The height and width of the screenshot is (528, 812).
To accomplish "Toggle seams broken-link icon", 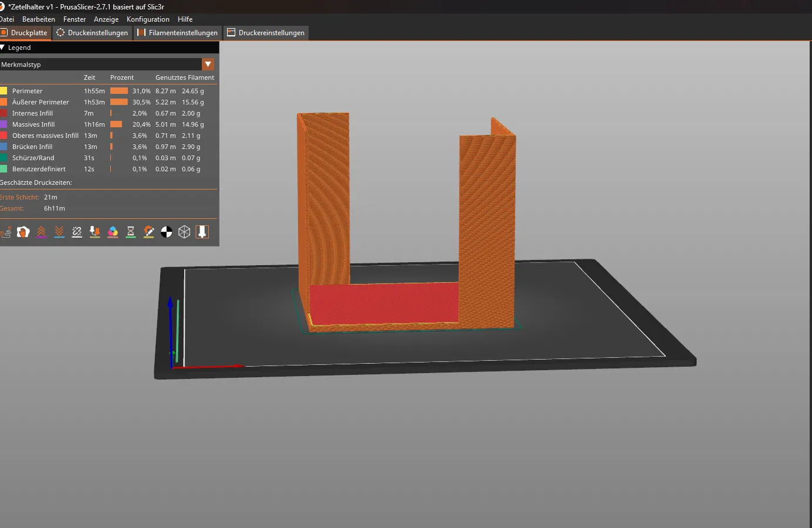I will (x=77, y=232).
